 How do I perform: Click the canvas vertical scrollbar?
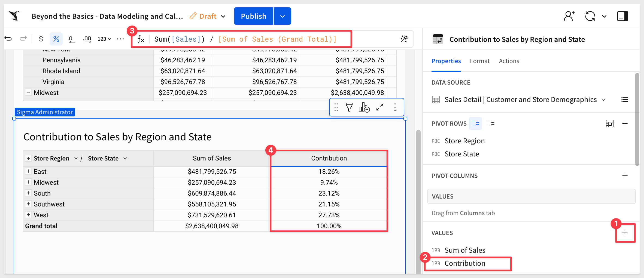(418, 201)
